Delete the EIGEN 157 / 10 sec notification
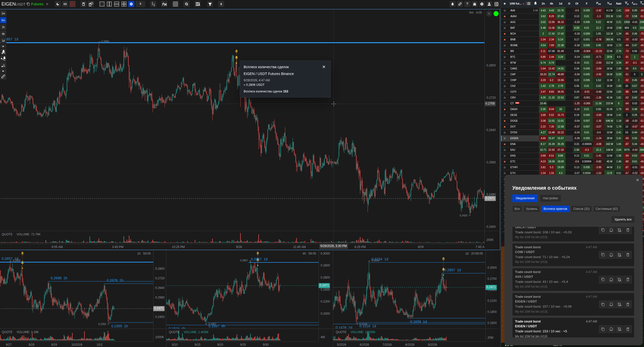 coord(628,304)
